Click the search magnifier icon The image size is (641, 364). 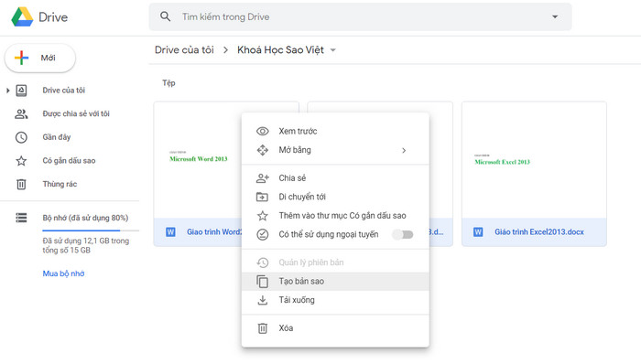[165, 16]
